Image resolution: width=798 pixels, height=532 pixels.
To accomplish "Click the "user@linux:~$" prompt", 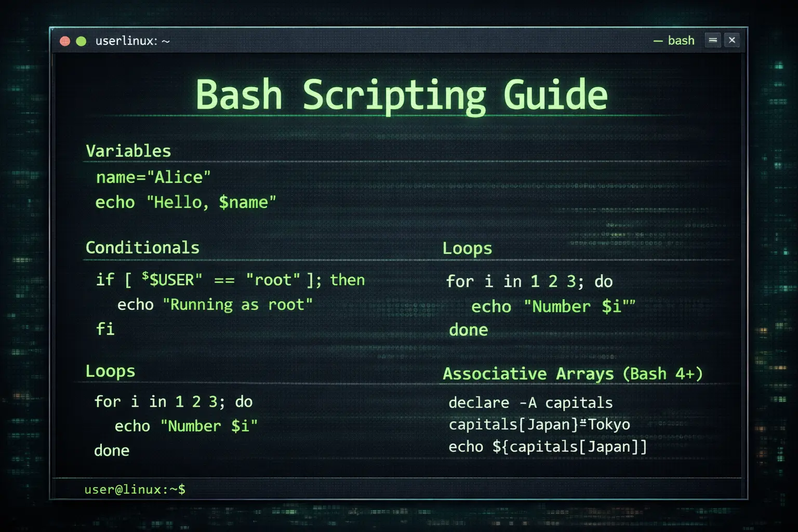I will click(135, 489).
